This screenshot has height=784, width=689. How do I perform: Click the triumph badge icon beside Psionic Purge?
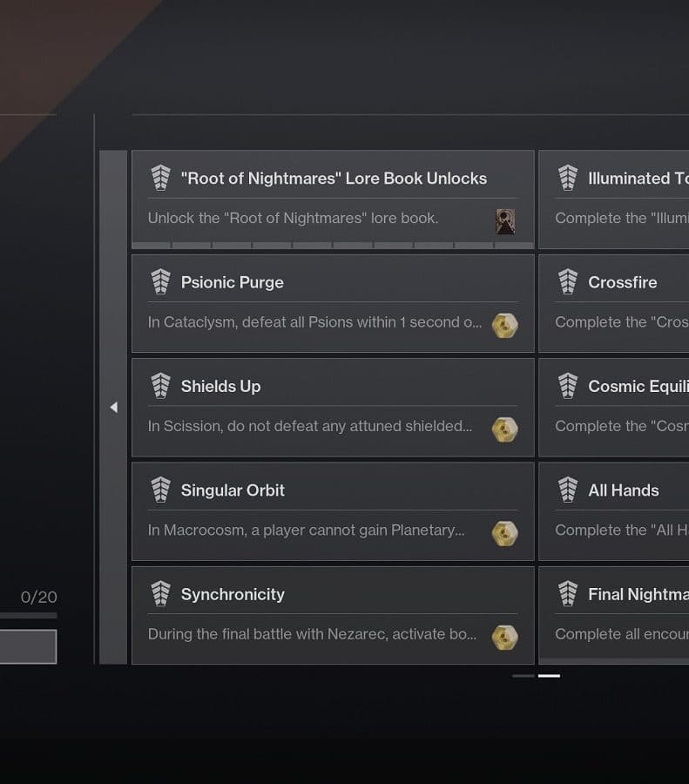click(160, 281)
